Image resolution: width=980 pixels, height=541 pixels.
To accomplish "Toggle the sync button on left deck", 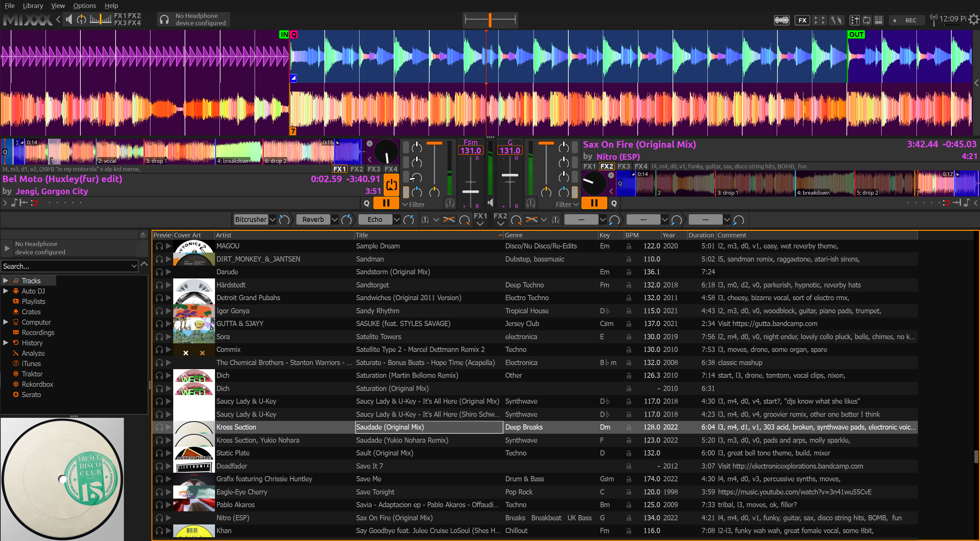I will click(391, 185).
